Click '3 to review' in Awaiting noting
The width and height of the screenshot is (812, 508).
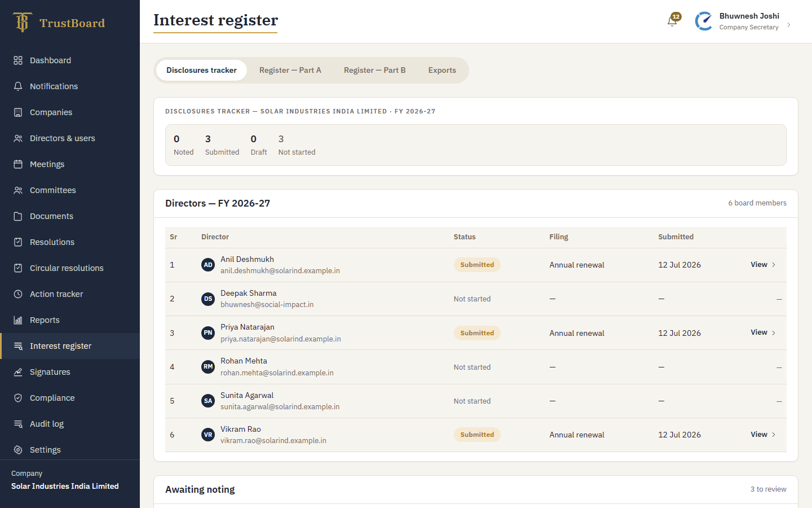click(768, 489)
